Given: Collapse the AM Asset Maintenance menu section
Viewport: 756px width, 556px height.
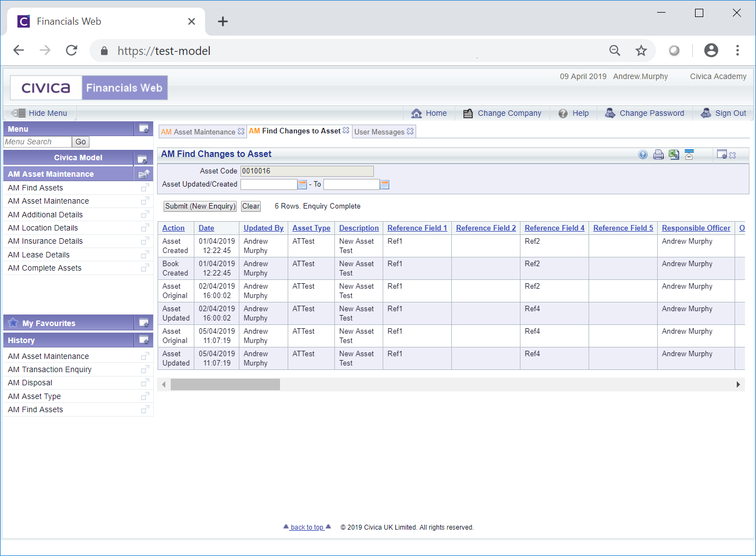Looking at the screenshot, I should click(x=144, y=174).
